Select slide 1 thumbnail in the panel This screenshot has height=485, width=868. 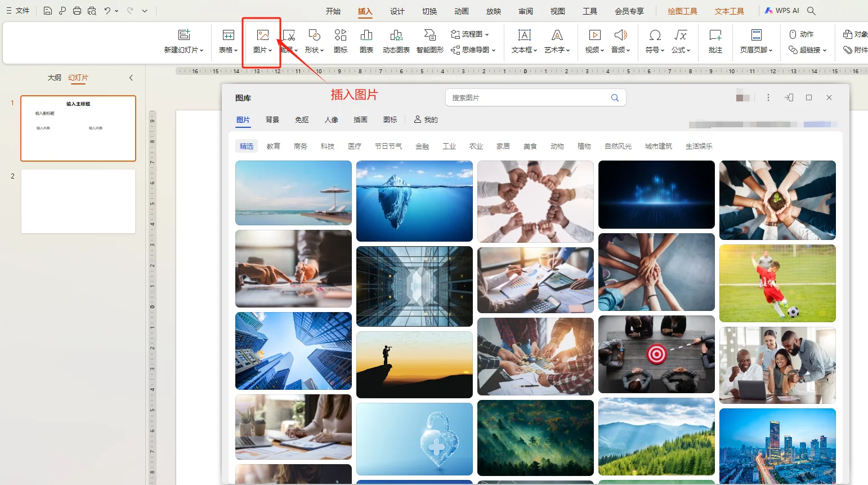pyautogui.click(x=78, y=128)
